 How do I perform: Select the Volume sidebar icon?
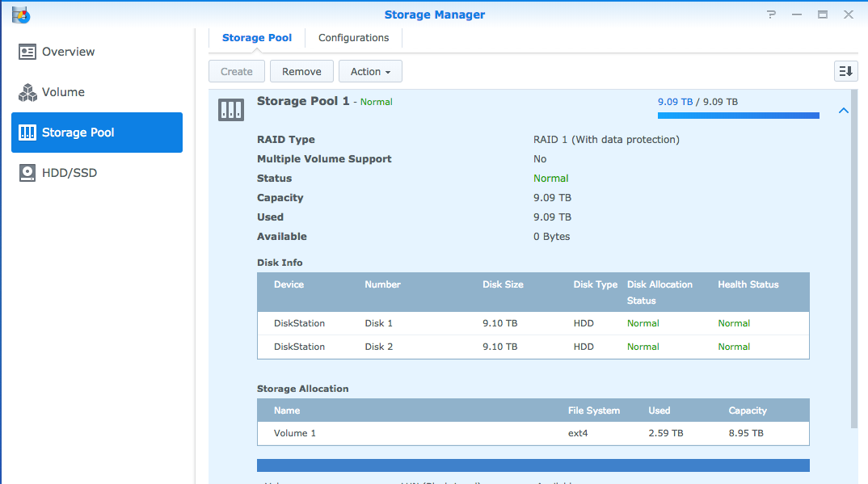(29, 92)
